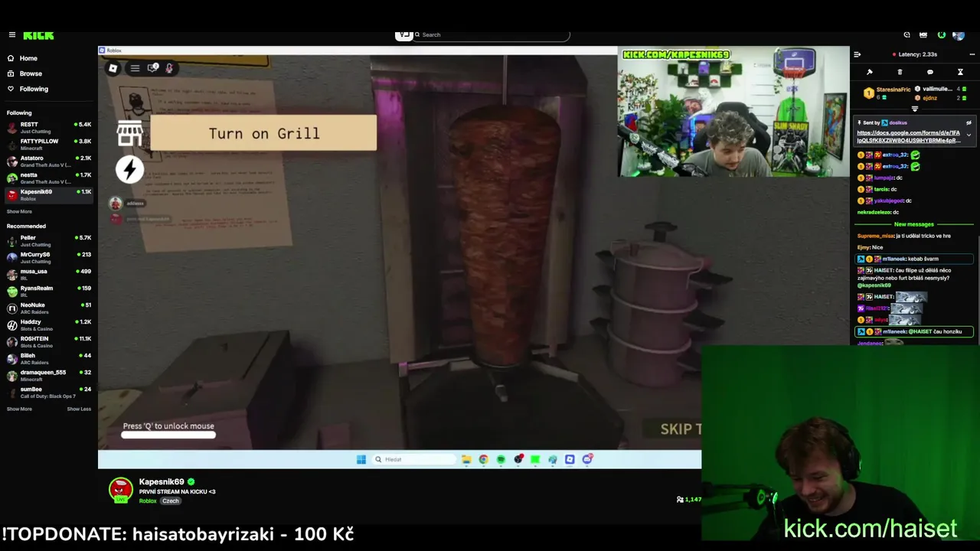
Task: Open the chat options three-dot menu
Action: point(972,54)
